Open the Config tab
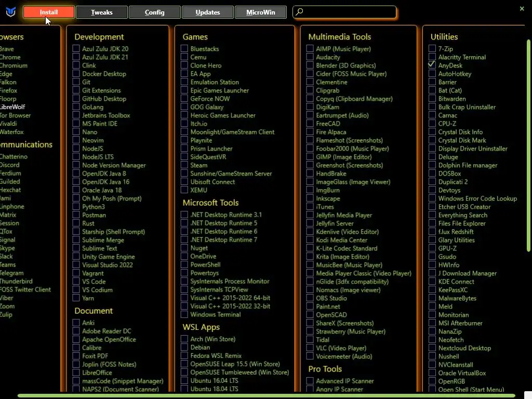This screenshot has width=532, height=399. pos(155,12)
